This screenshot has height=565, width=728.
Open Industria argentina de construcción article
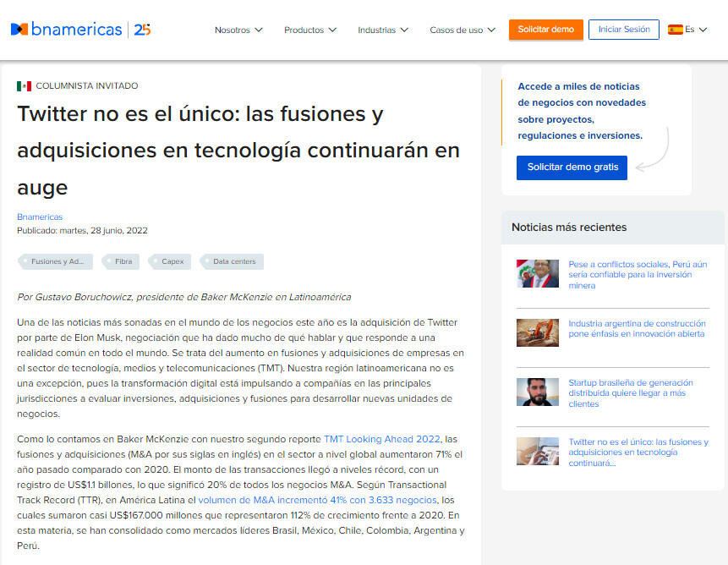tap(636, 328)
